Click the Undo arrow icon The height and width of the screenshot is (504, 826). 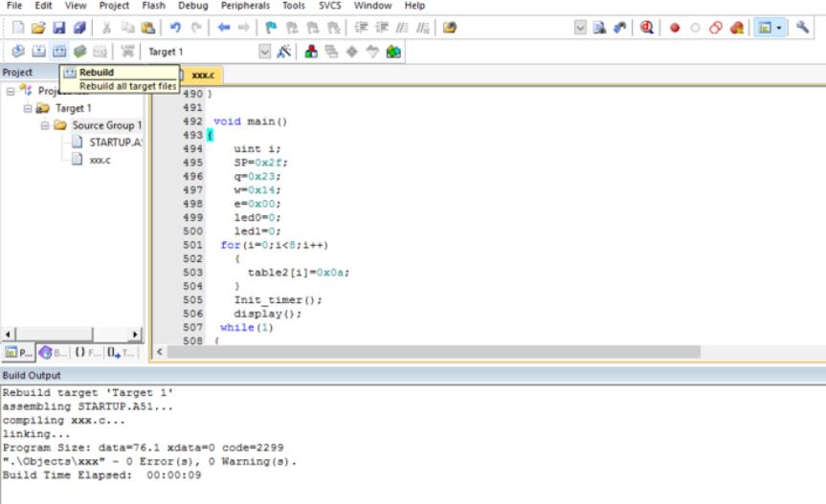coord(175,28)
